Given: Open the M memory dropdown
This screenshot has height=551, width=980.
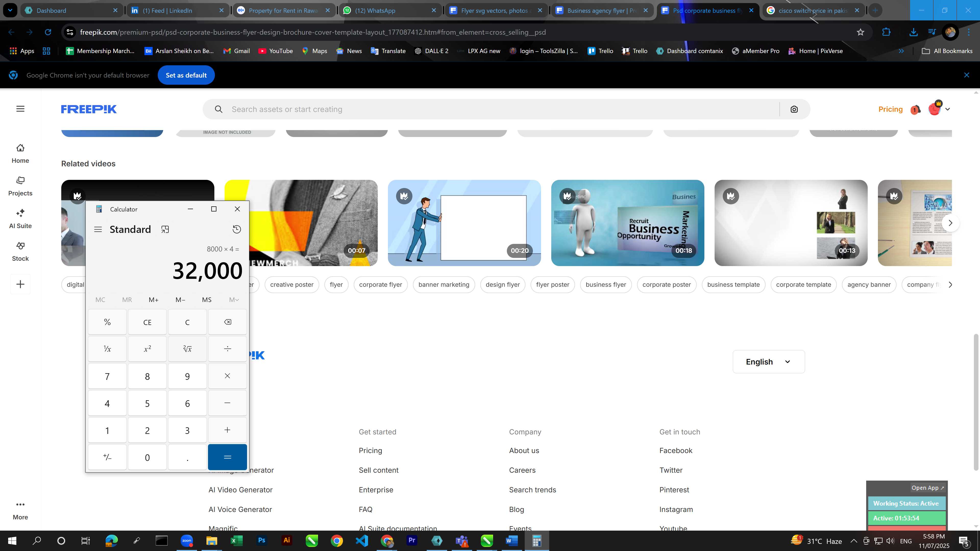Looking at the screenshot, I should (x=234, y=300).
